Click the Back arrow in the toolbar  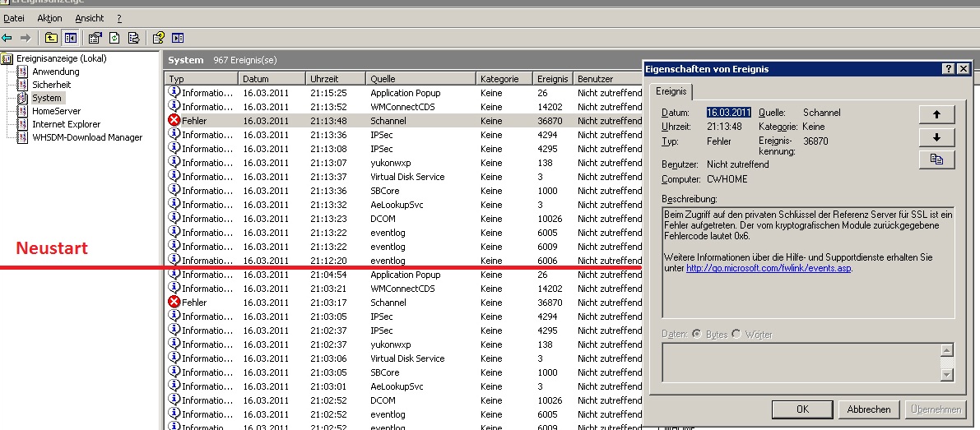click(x=7, y=38)
